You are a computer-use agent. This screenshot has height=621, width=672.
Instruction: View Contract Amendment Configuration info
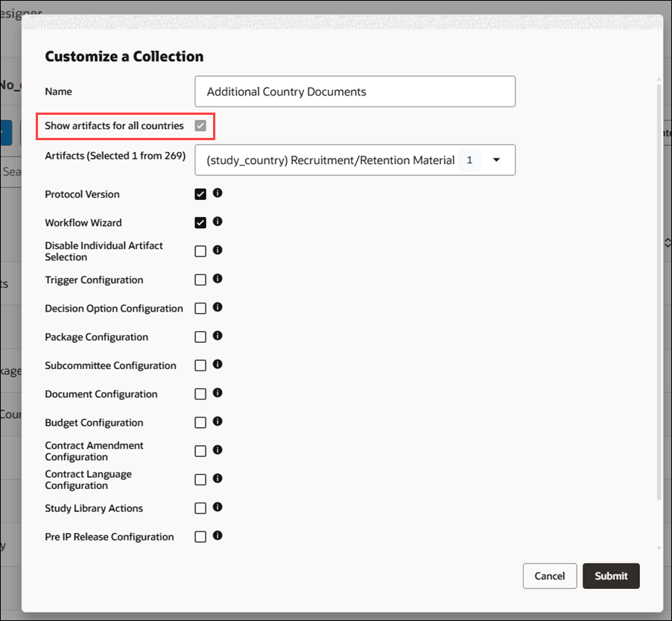click(216, 450)
